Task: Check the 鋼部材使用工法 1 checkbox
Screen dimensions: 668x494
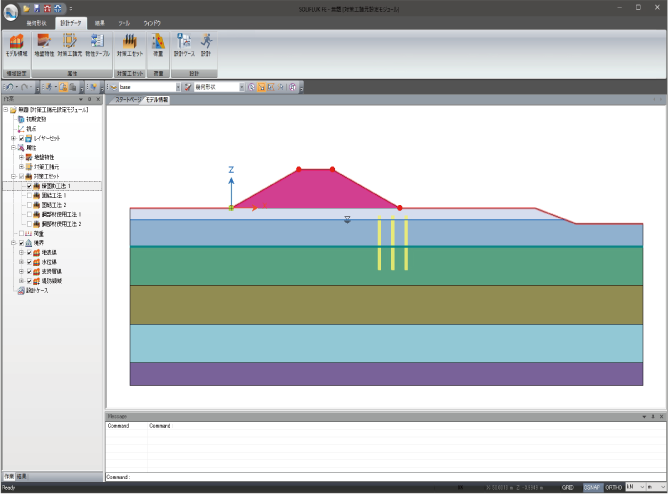Action: click(29, 214)
